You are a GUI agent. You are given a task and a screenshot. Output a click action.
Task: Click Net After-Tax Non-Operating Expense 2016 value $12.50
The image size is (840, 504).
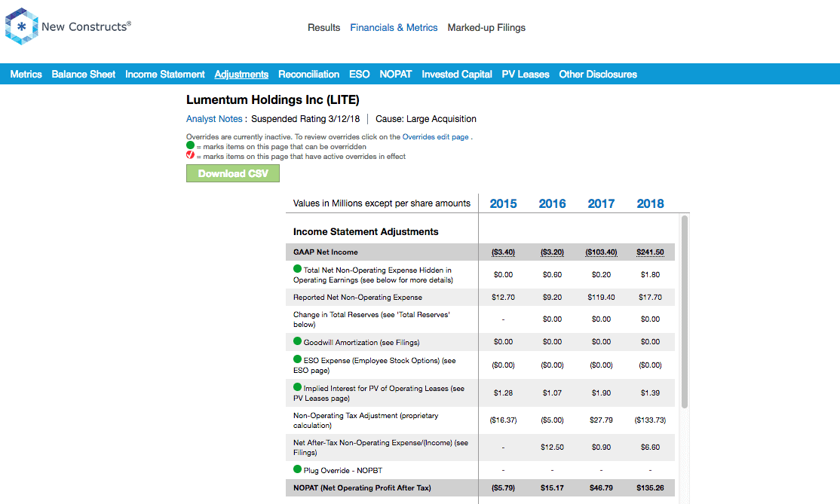[x=552, y=447]
